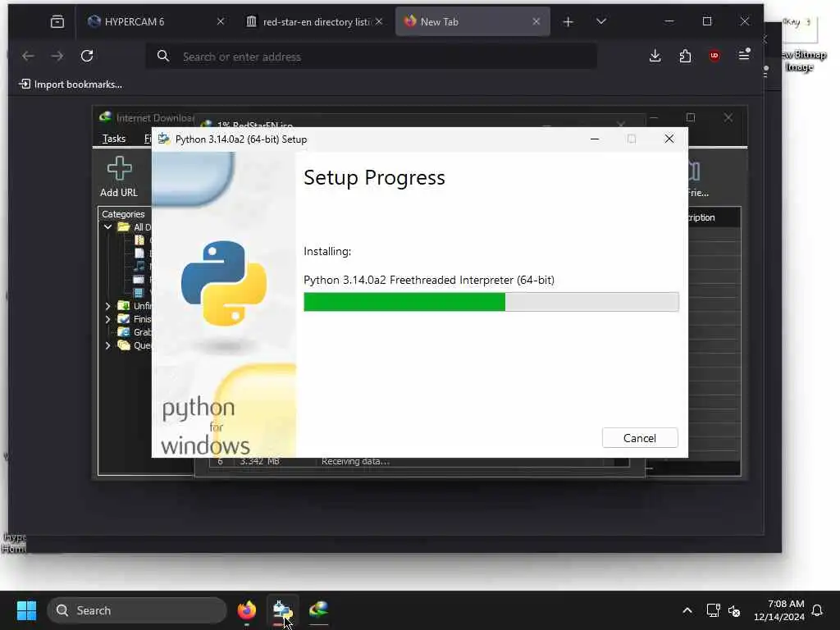Open the notifications bell
This screenshot has height=630, width=840.
click(x=818, y=610)
